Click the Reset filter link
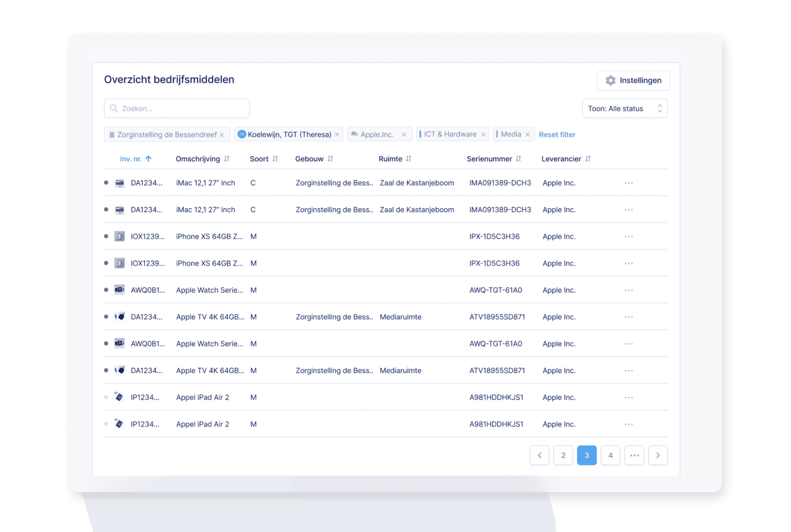Viewport: 791px width, 532px height. [557, 135]
